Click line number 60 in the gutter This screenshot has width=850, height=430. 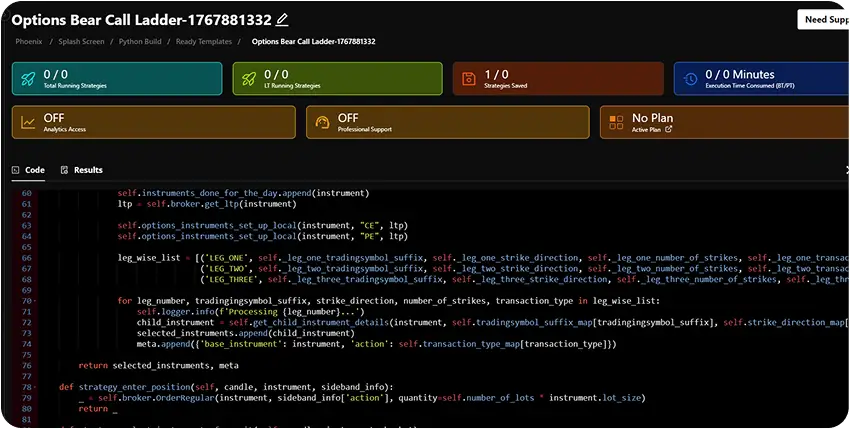[26, 192]
